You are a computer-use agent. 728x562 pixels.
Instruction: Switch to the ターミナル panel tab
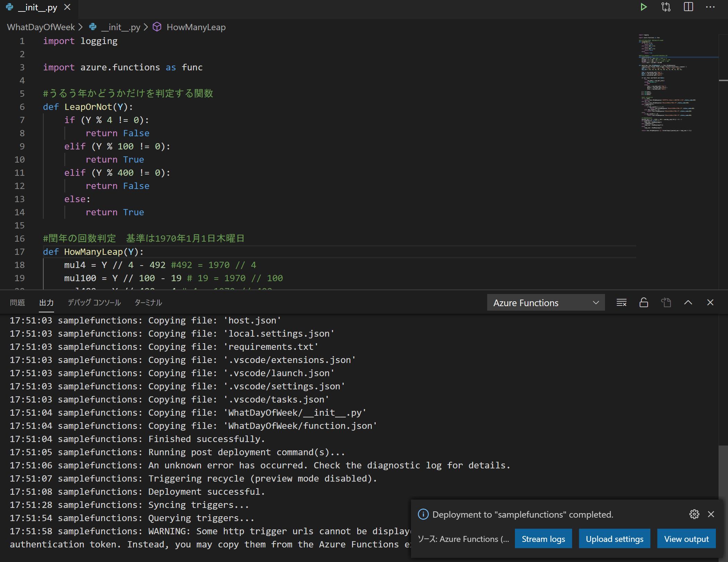148,303
